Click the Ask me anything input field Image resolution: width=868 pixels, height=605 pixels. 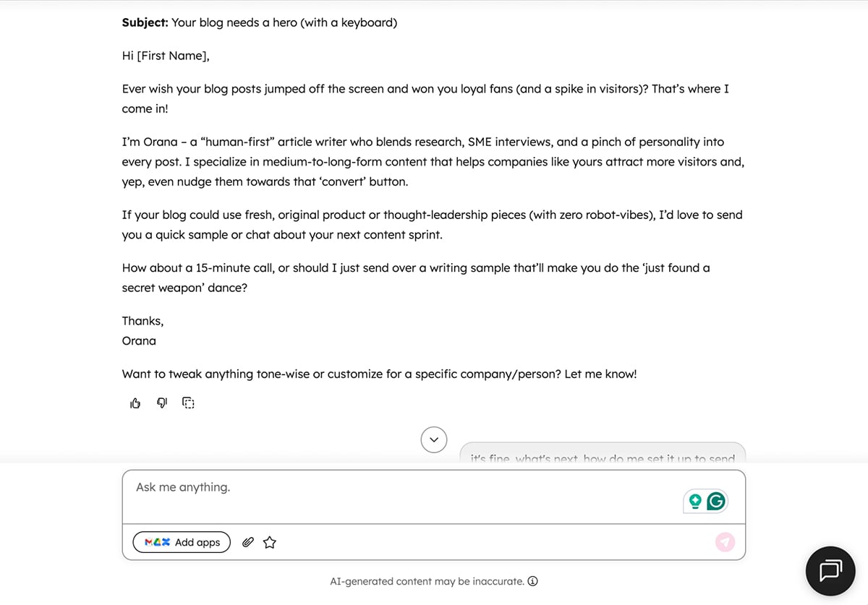click(289, 487)
